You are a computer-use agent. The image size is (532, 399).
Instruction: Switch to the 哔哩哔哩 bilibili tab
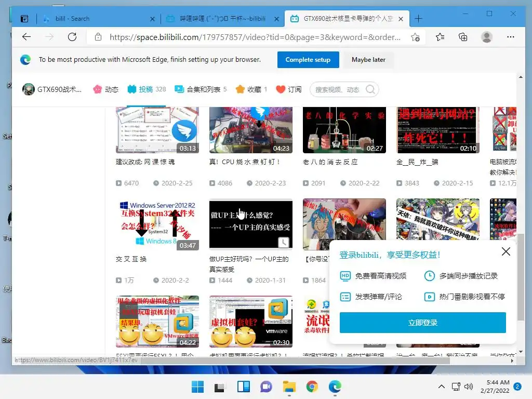(x=222, y=19)
